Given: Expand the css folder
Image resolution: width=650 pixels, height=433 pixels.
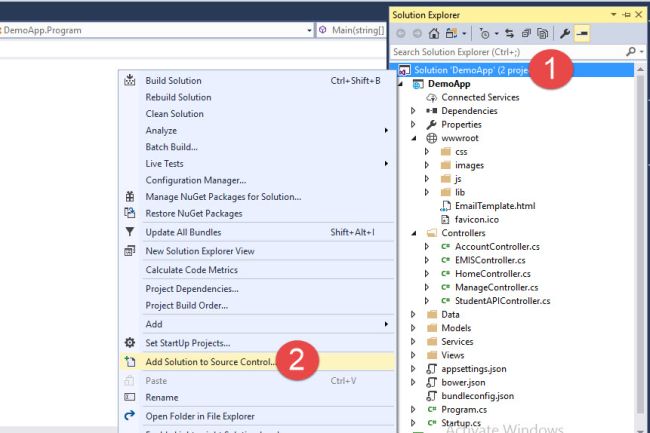Looking at the screenshot, I should [x=427, y=152].
